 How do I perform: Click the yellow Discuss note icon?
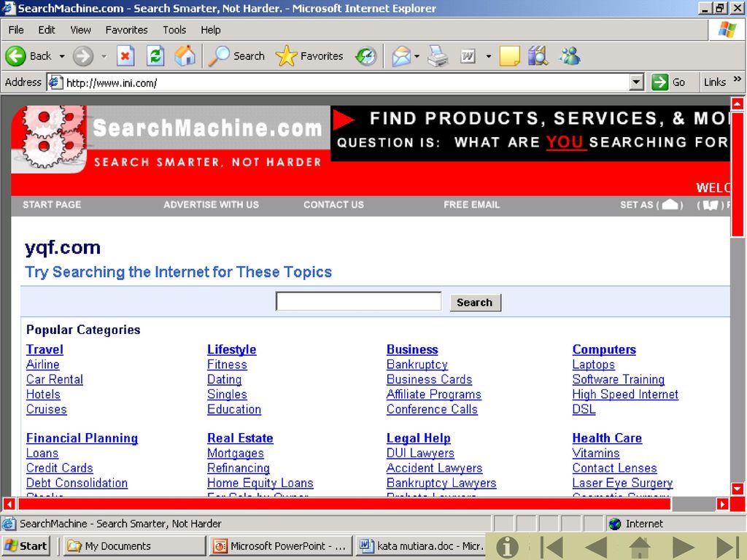pyautogui.click(x=509, y=56)
